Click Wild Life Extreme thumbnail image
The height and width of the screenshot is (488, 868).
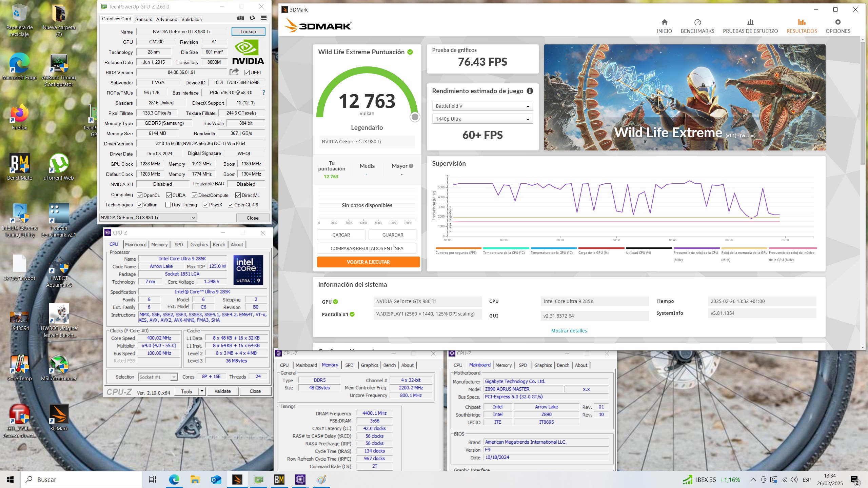pos(685,97)
